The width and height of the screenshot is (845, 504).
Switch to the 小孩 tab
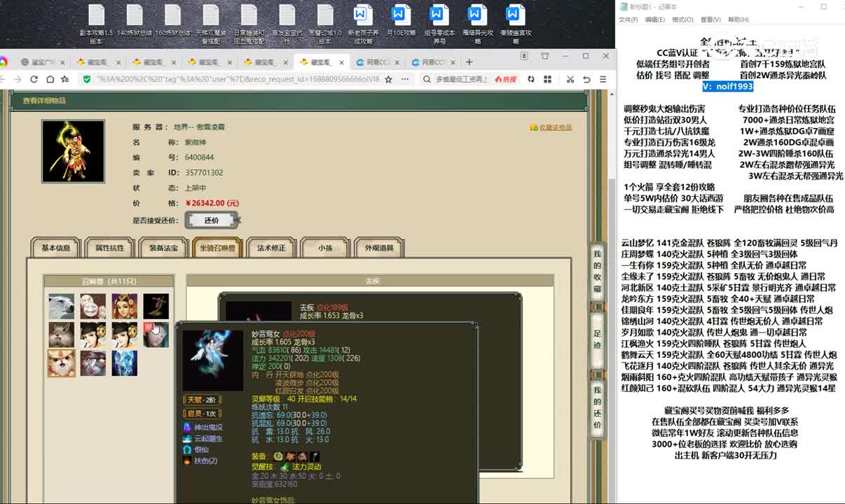pyautogui.click(x=325, y=248)
